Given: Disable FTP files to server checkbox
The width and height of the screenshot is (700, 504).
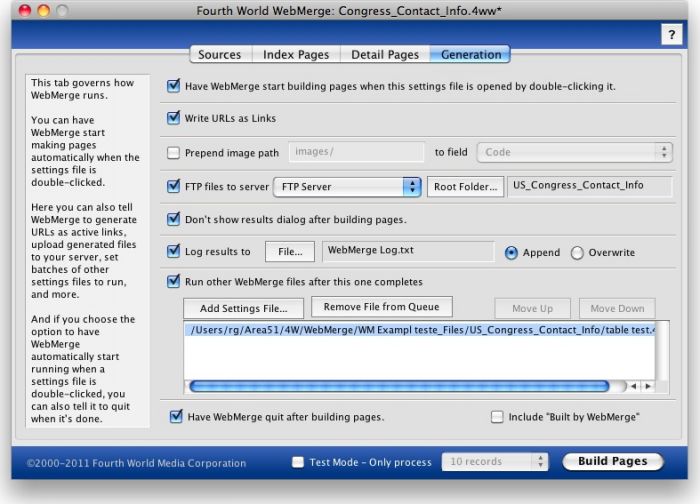Looking at the screenshot, I should [x=173, y=186].
